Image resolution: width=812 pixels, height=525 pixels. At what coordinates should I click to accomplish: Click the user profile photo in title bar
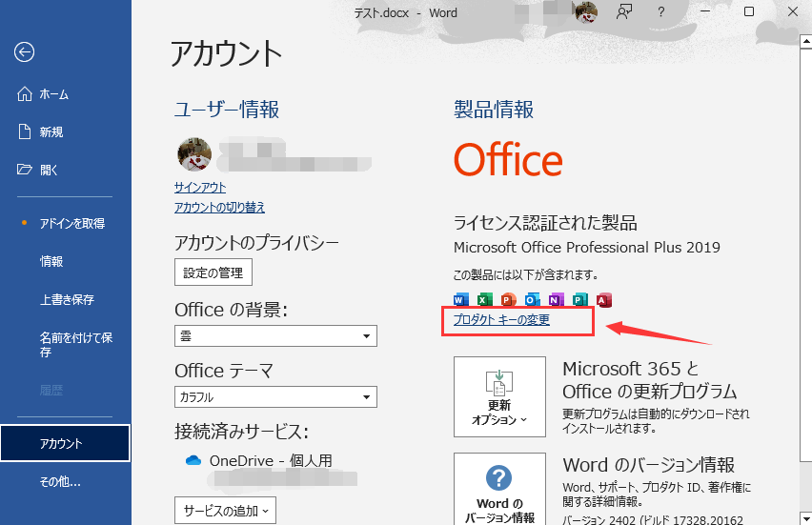(586, 11)
